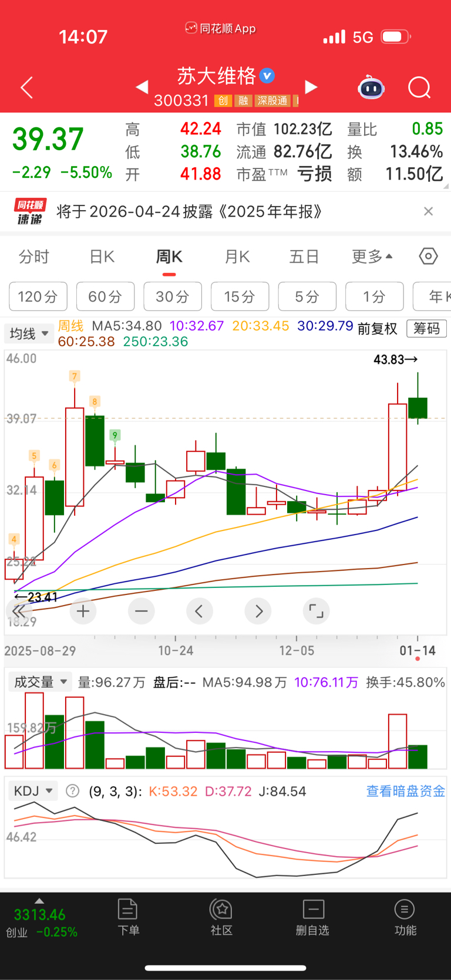Tap 换手:45.80% turnover value
The image size is (451, 980).
click(405, 682)
